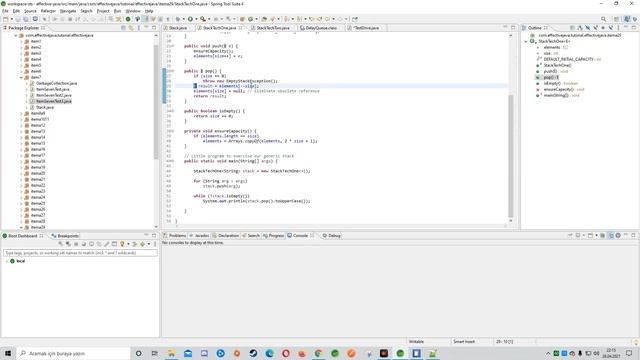Select ensureCapacity() in the Outline
640x360 pixels.
coord(560,89)
